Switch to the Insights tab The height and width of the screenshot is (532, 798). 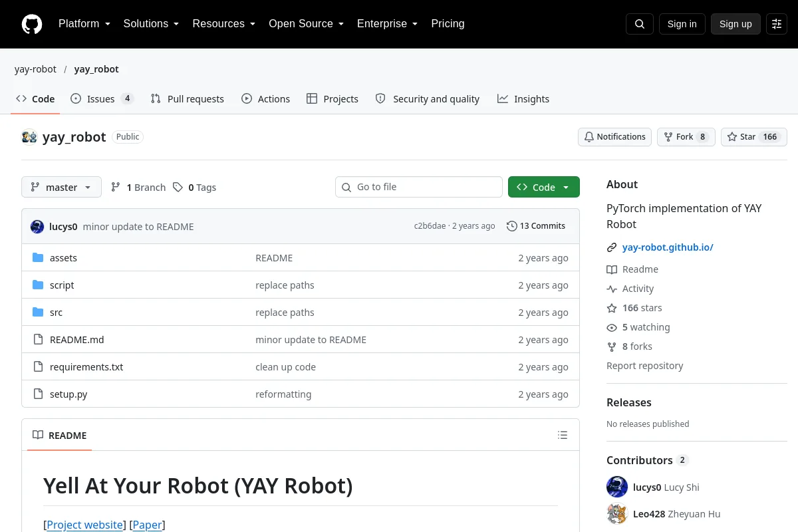[523, 98]
